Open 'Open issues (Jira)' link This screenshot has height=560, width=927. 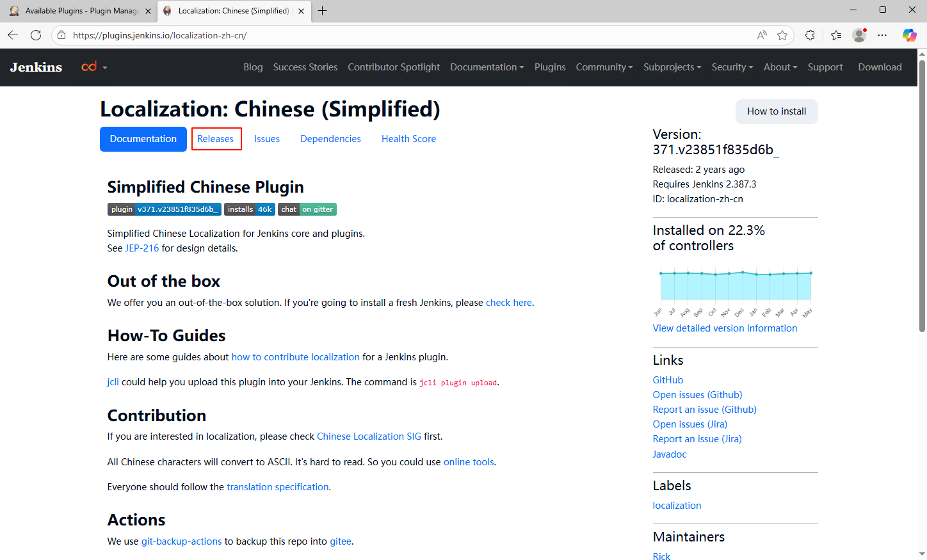pos(689,424)
